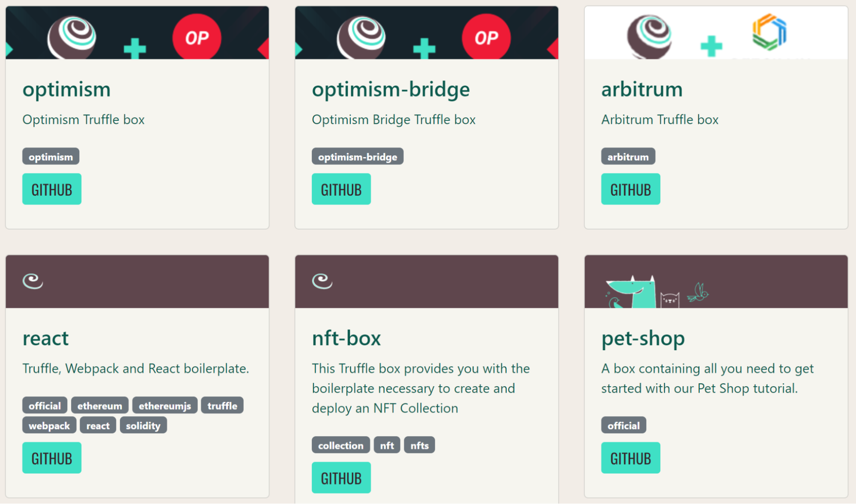Click the solidity tag on the react card
This screenshot has width=856, height=504.
pyautogui.click(x=143, y=425)
